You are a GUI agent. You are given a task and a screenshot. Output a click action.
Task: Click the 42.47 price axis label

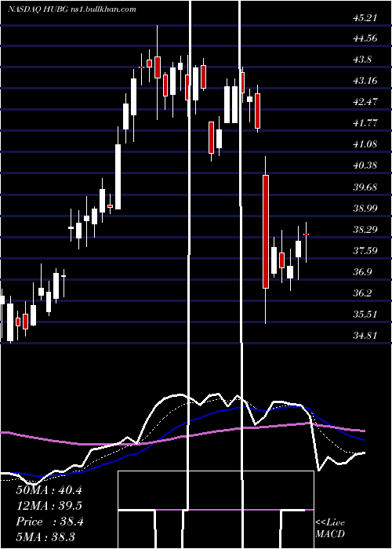(x=365, y=101)
